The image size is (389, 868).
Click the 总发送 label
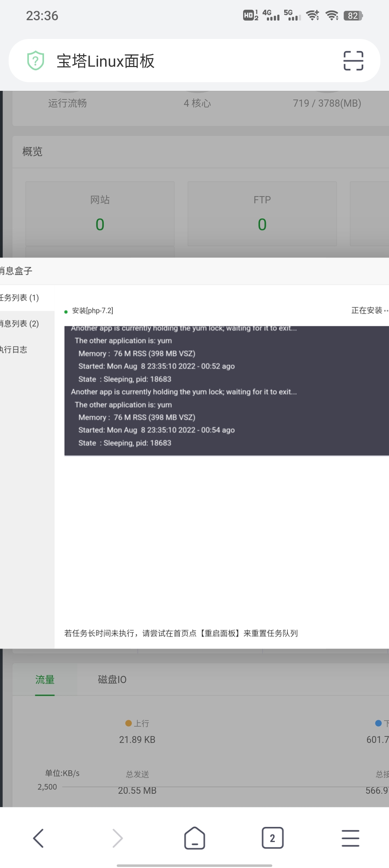pyautogui.click(x=137, y=774)
